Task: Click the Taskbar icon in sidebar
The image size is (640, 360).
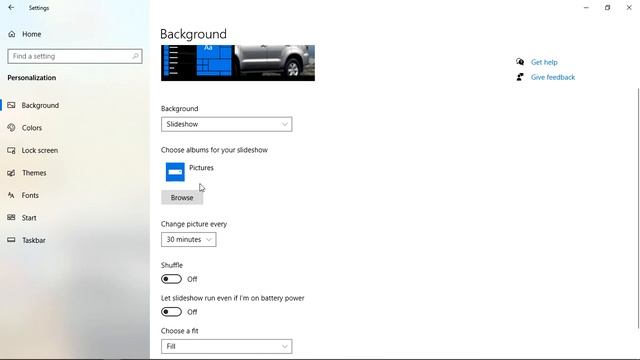Action: tap(11, 240)
